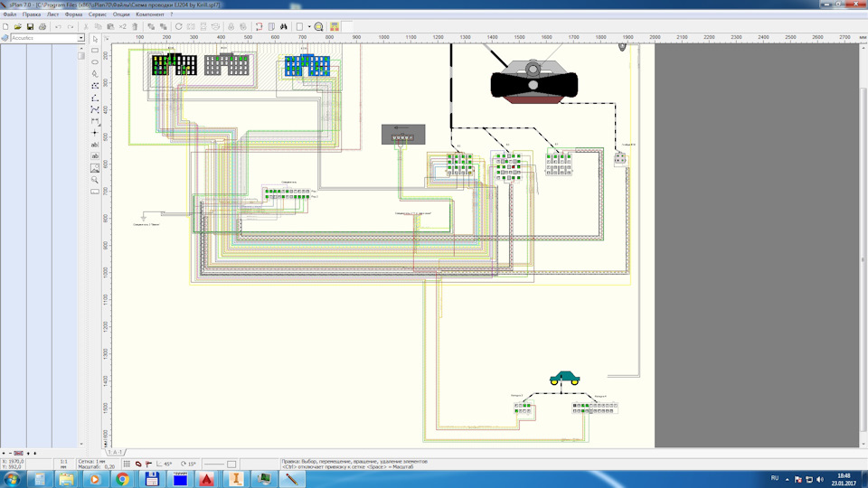Toggle the 15° rotation snap
This screenshot has width=868, height=488.
(x=189, y=464)
